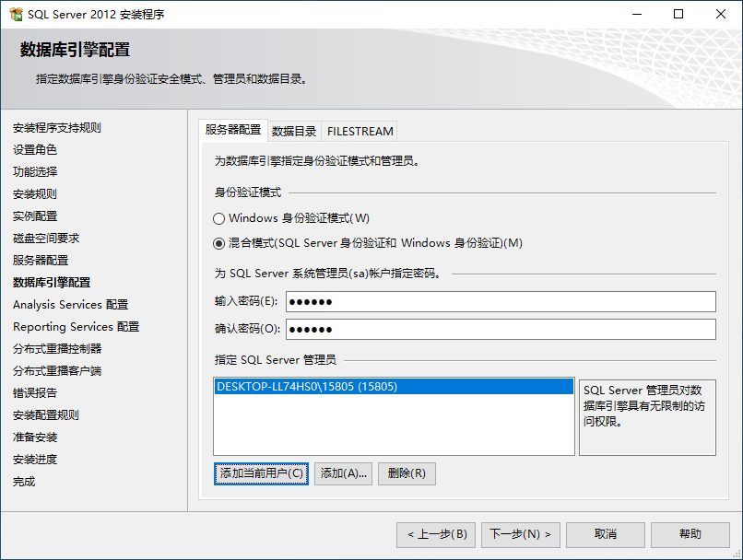Click 准备安装 step

35,437
